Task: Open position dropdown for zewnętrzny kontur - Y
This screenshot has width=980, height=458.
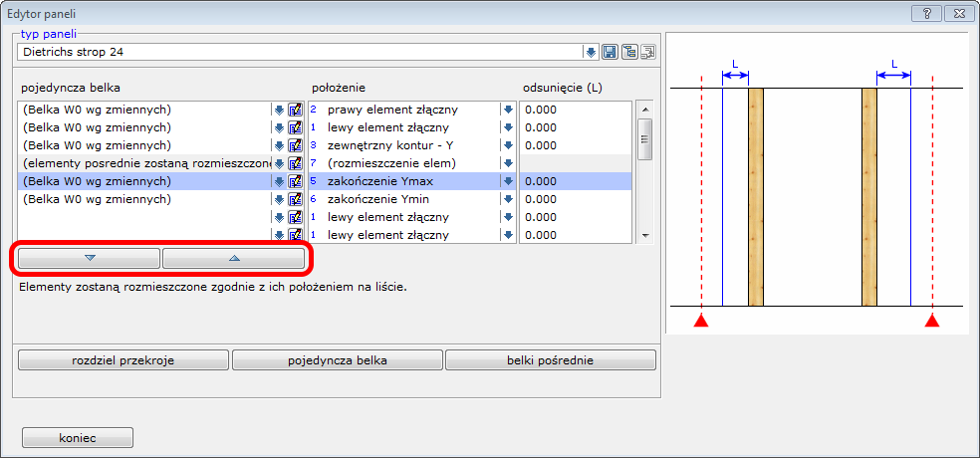Action: coord(508,145)
